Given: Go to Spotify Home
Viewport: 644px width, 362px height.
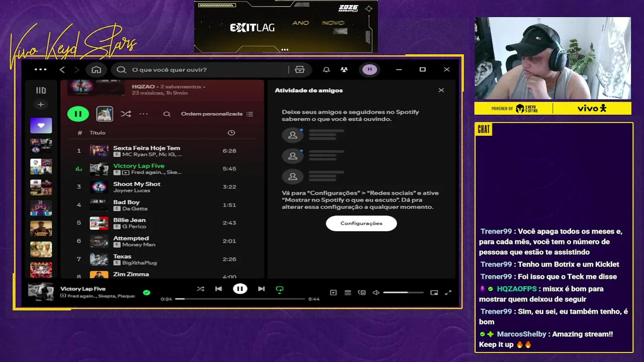Looking at the screenshot, I should [96, 70].
